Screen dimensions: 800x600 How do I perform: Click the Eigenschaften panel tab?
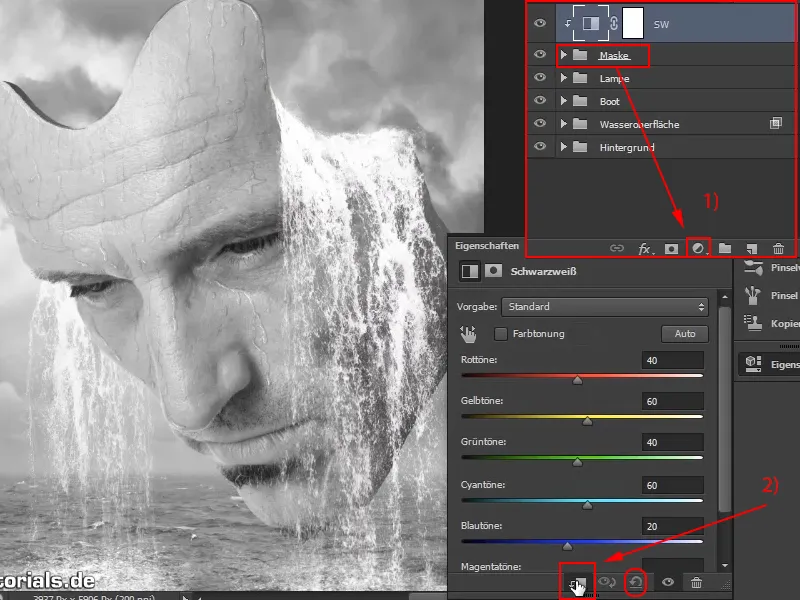click(x=487, y=246)
